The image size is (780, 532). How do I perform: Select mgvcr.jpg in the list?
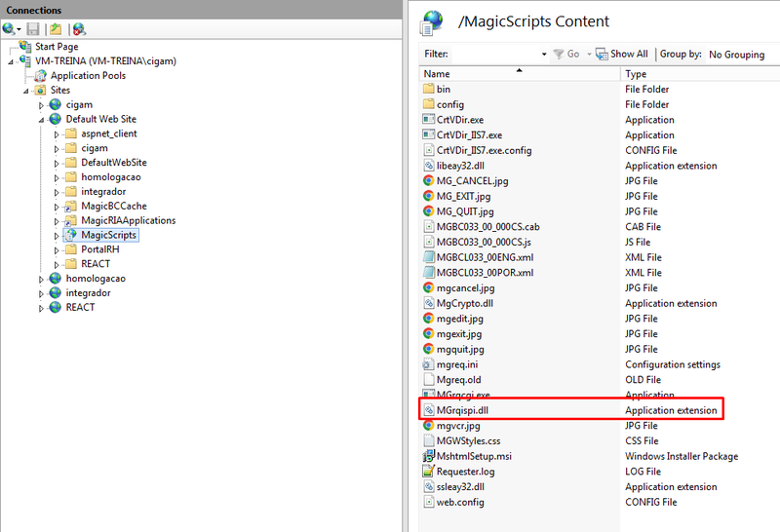point(458,426)
